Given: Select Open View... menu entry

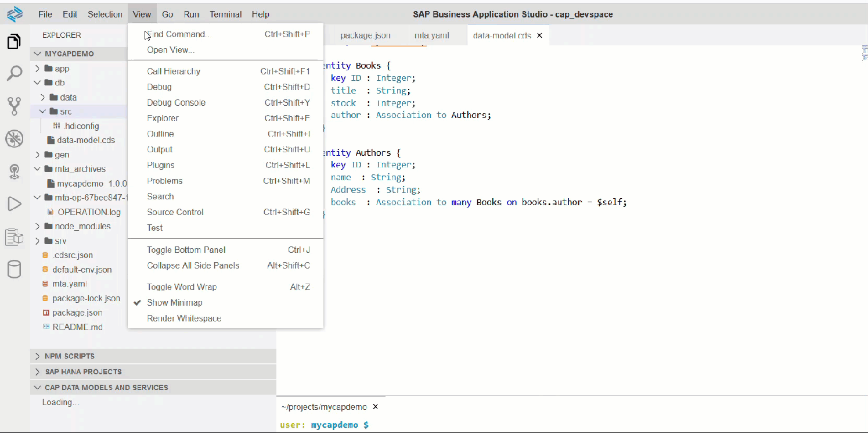Looking at the screenshot, I should (225, 50).
